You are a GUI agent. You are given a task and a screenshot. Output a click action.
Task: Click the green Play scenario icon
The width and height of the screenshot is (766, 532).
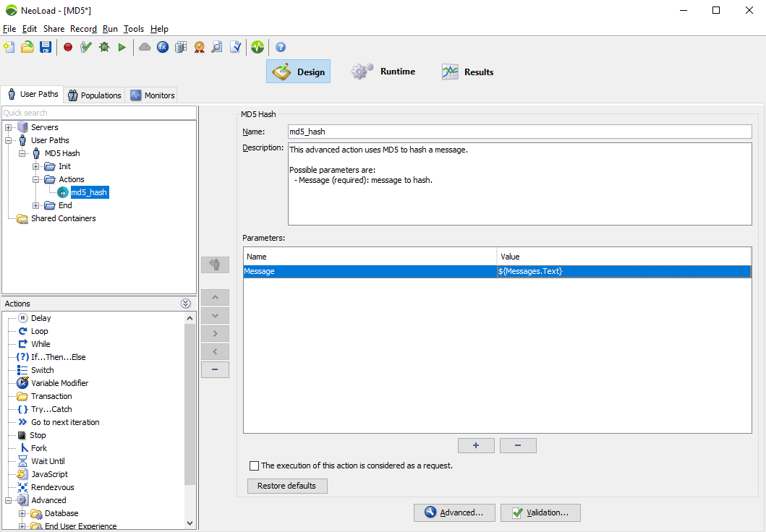122,47
